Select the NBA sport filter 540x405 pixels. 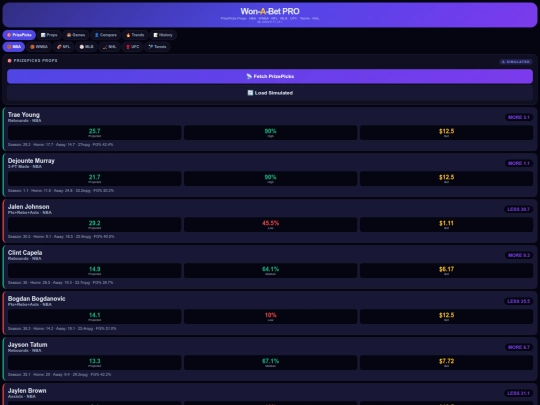[x=14, y=47]
